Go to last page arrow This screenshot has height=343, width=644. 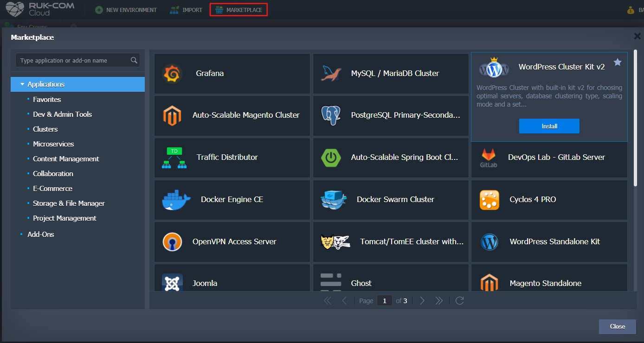tap(439, 301)
